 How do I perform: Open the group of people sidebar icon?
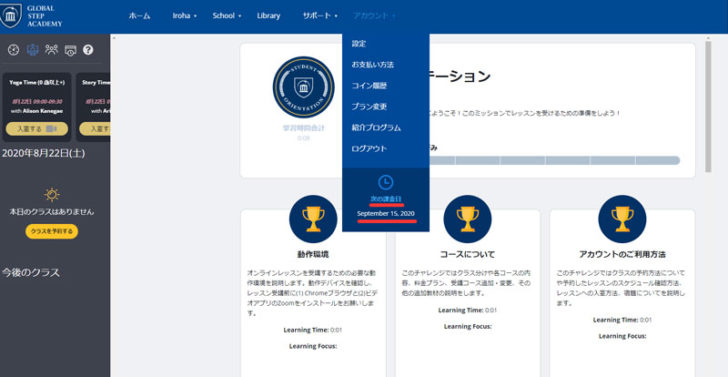[51, 50]
